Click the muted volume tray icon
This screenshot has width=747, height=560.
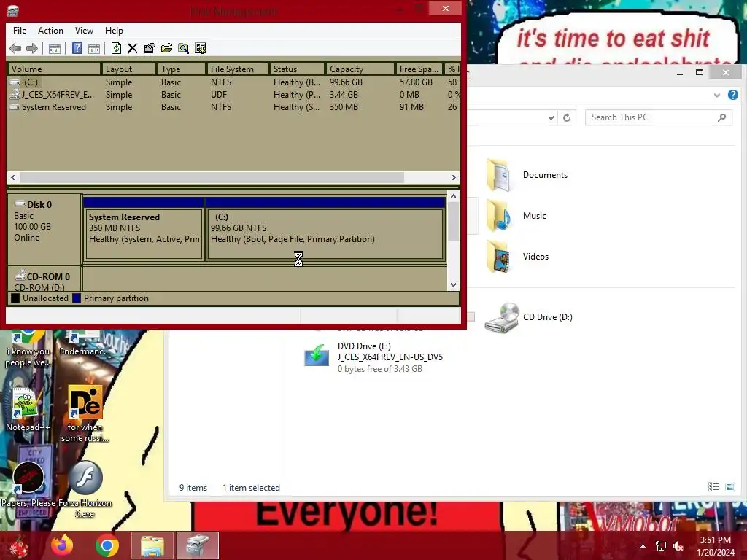(678, 546)
